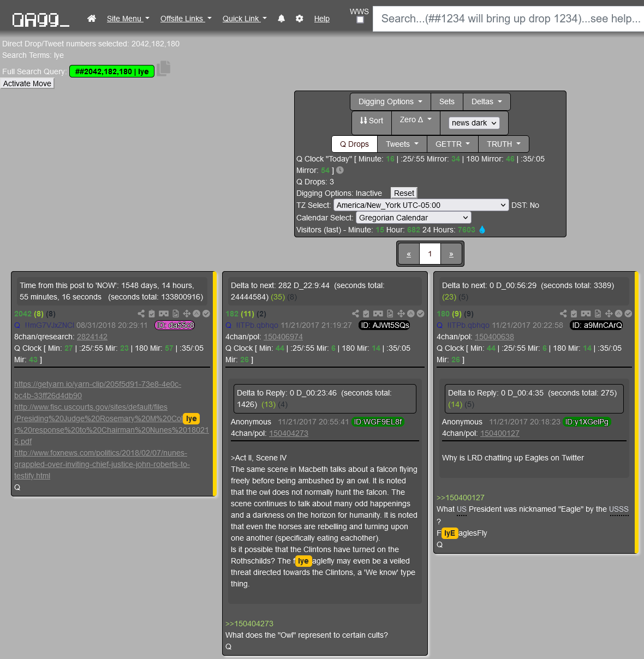
Task: Open the GETTR tab menu
Action: pyautogui.click(x=452, y=144)
